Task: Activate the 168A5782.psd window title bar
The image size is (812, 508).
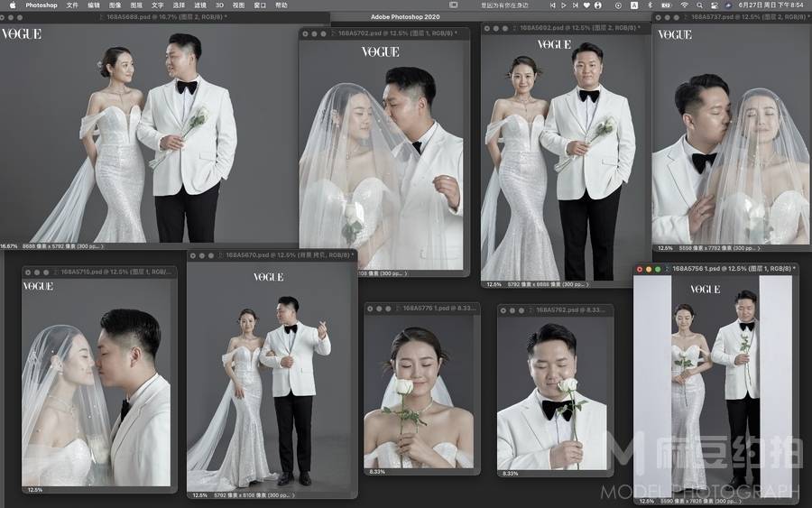Action: (555, 310)
